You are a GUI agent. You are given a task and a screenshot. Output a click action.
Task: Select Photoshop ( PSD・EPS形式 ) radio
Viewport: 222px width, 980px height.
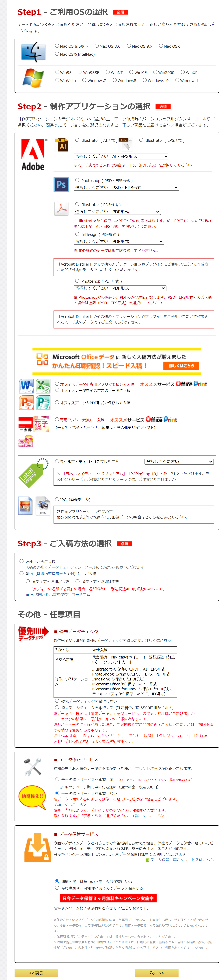click(77, 181)
